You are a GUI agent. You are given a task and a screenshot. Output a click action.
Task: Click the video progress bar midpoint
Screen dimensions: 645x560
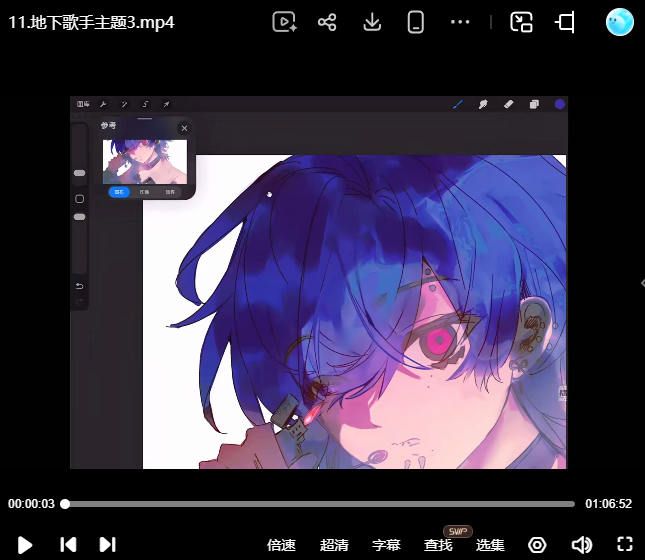pos(320,504)
